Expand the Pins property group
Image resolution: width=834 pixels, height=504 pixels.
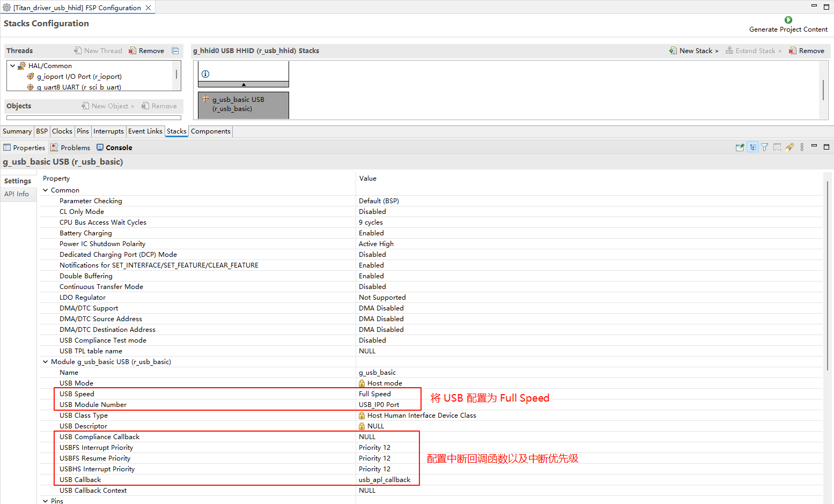46,501
